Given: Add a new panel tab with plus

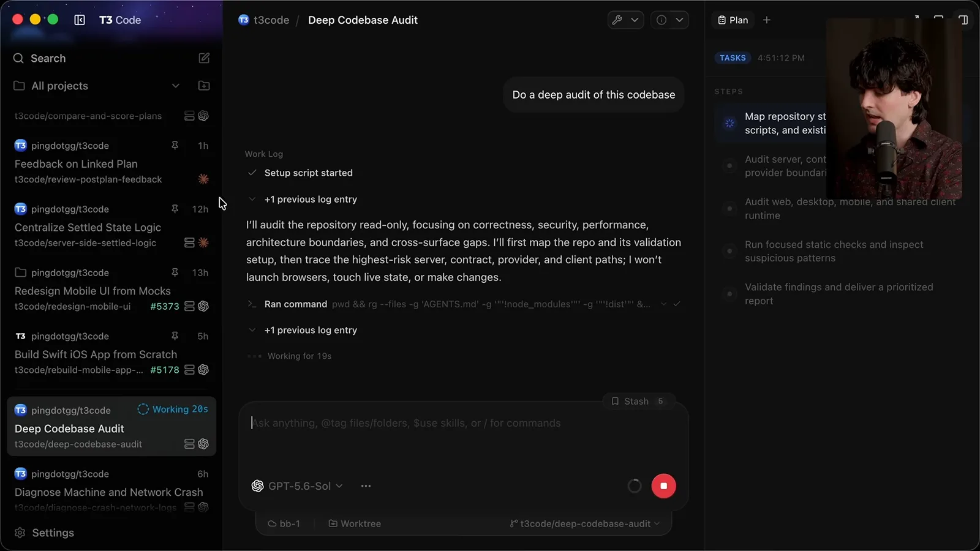Looking at the screenshot, I should [767, 20].
